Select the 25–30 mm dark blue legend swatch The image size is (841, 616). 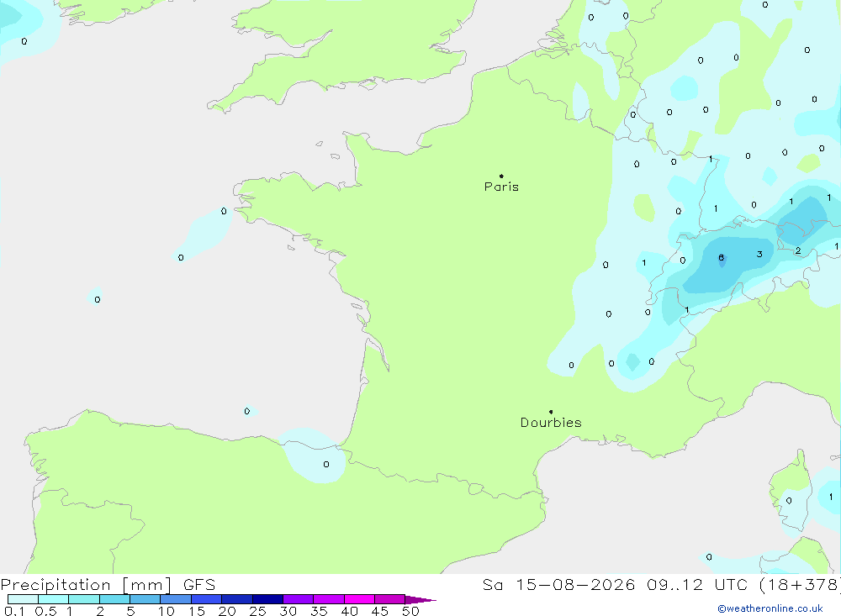coord(267,599)
